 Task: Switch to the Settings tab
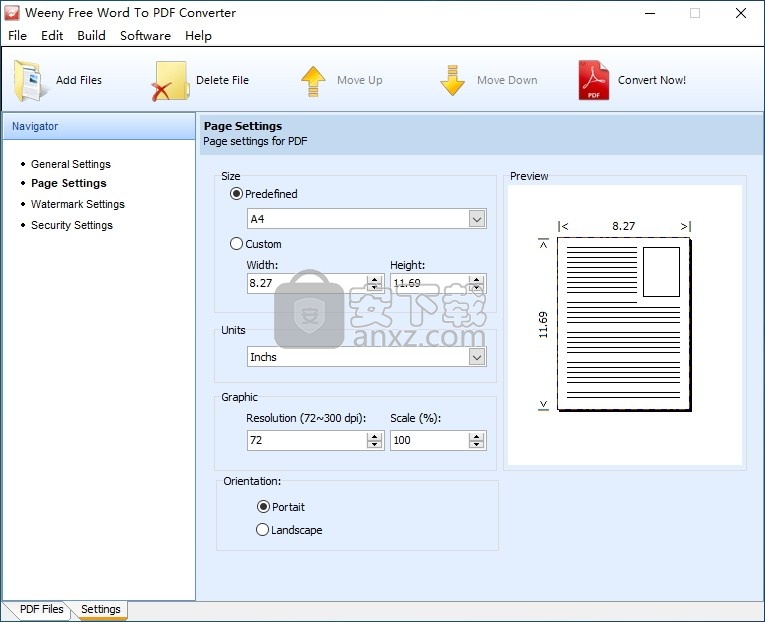pyautogui.click(x=101, y=609)
